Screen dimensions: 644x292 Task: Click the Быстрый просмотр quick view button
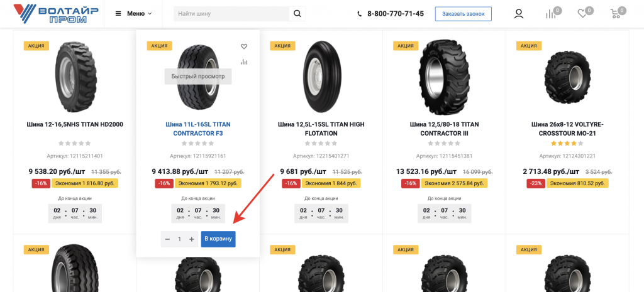tap(198, 77)
